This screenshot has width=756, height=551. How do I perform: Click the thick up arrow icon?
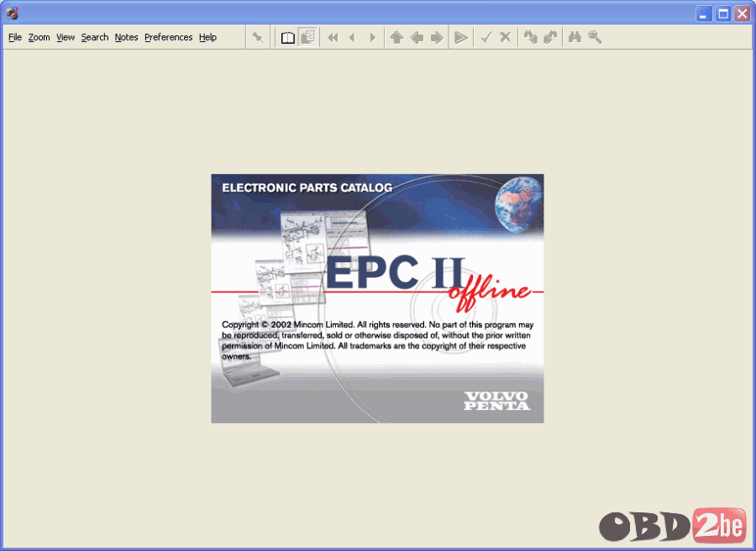pos(396,37)
